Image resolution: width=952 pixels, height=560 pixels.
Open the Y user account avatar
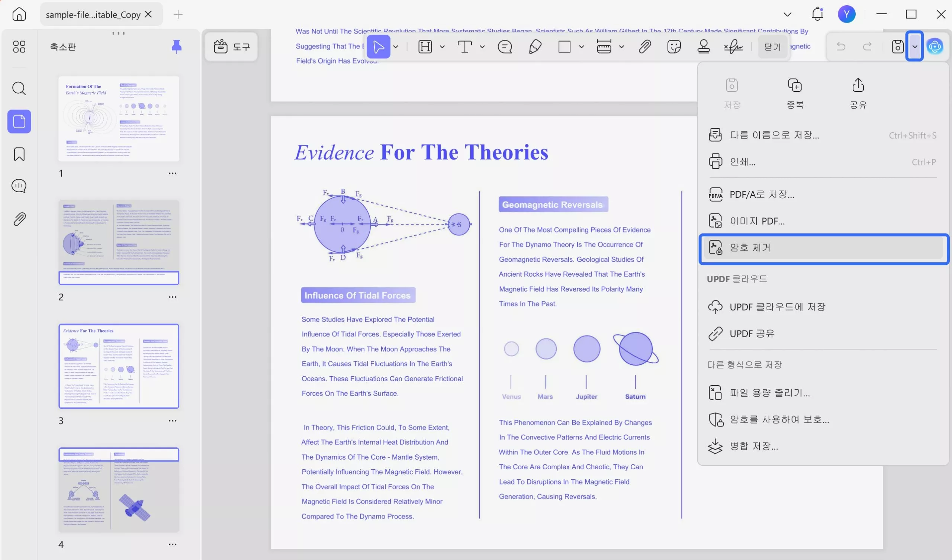846,15
